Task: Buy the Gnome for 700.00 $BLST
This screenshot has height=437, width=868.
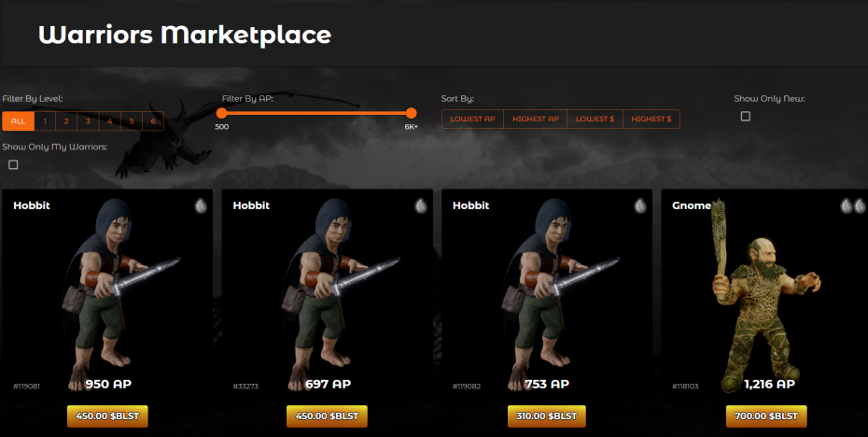Action: point(766,416)
